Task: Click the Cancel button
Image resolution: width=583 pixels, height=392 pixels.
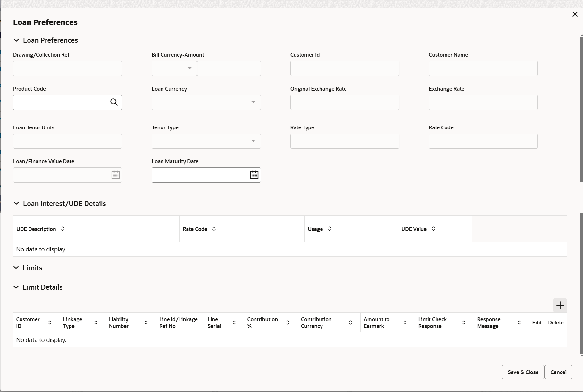Action: [x=558, y=372]
